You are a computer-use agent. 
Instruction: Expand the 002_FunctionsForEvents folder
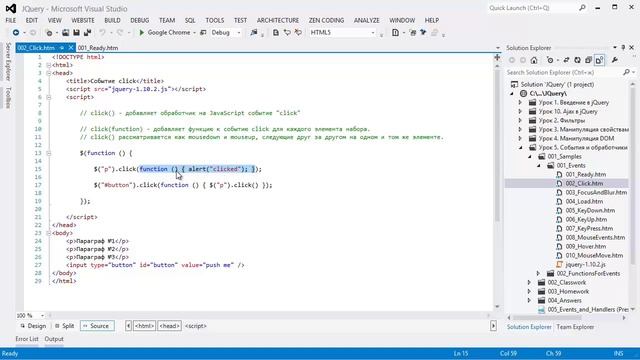point(538,273)
